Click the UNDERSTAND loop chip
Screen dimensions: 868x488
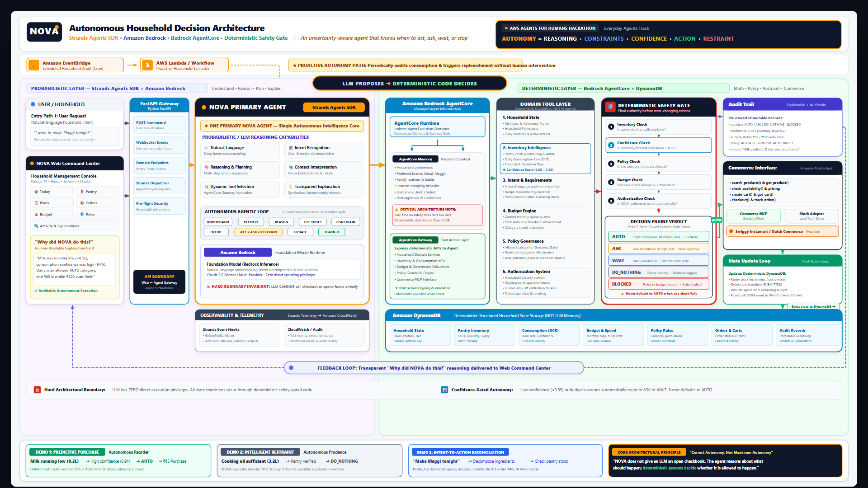pos(218,222)
